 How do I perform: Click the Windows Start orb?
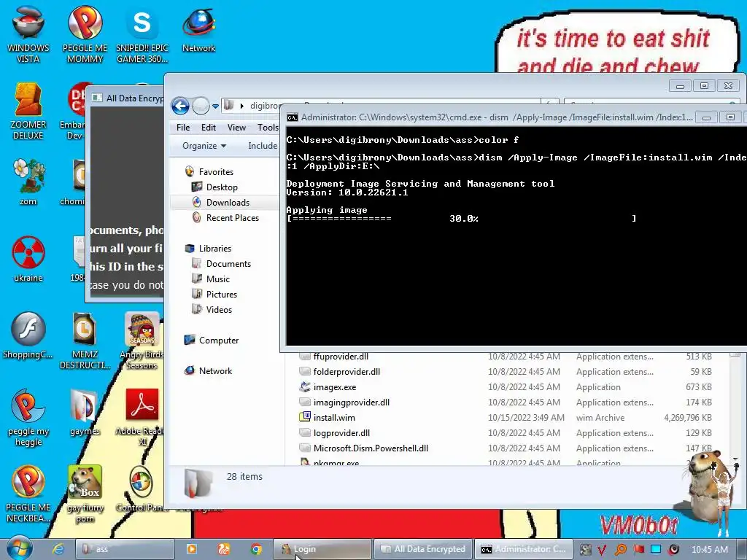pyautogui.click(x=20, y=548)
